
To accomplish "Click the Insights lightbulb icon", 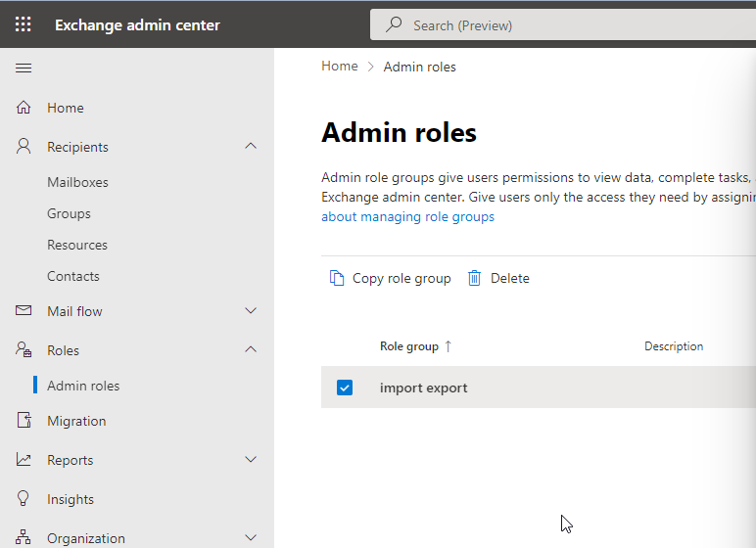I will [x=24, y=499].
